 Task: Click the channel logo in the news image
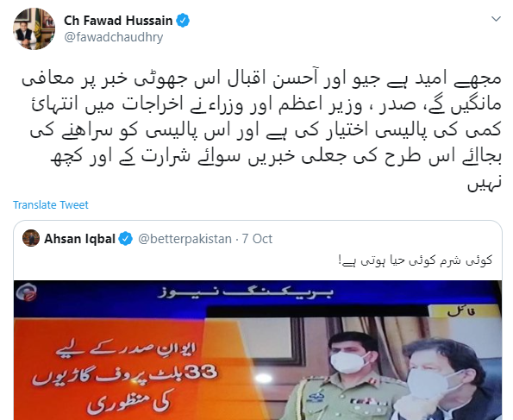point(27,291)
